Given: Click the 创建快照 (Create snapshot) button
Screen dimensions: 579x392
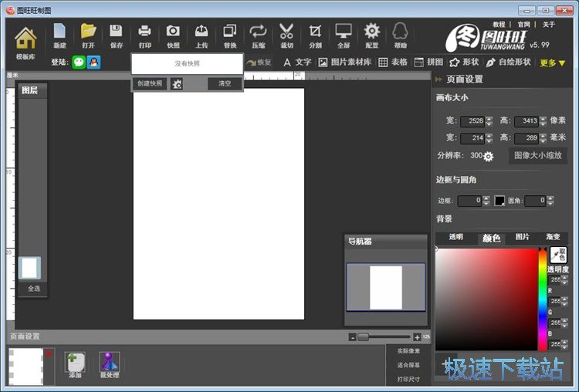Looking at the screenshot, I should (150, 83).
